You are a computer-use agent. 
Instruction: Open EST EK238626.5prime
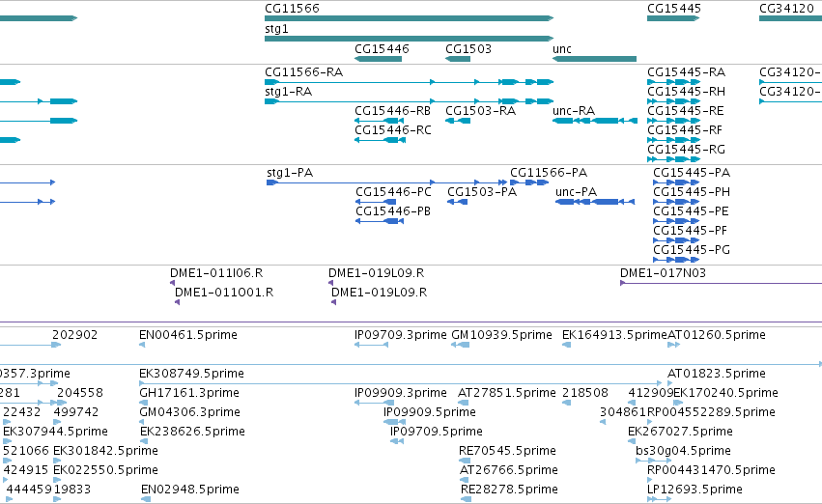tap(192, 433)
